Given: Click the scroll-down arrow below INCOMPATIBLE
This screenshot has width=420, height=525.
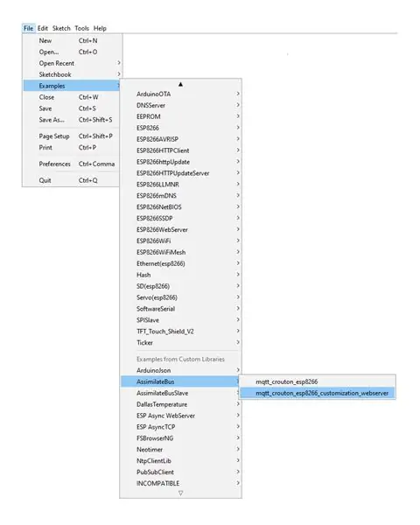Looking at the screenshot, I should (180, 493).
